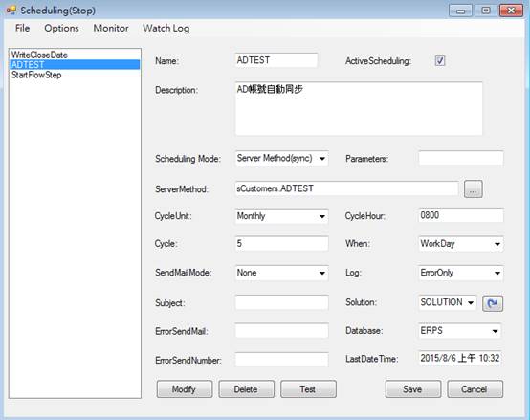
Task: Click the Modify button
Action: (x=185, y=389)
